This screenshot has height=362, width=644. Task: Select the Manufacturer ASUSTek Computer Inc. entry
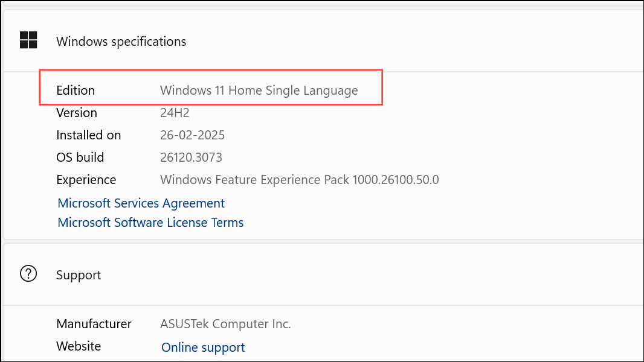click(225, 324)
